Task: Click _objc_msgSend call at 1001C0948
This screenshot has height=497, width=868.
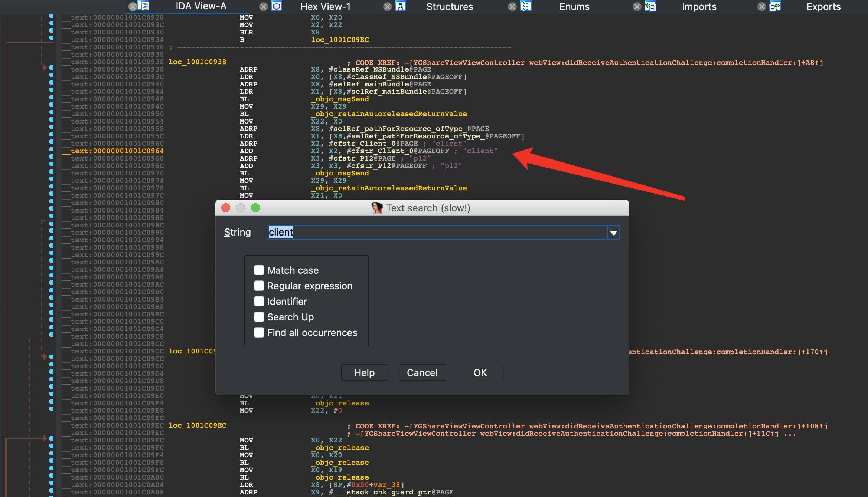Action: 340,99
